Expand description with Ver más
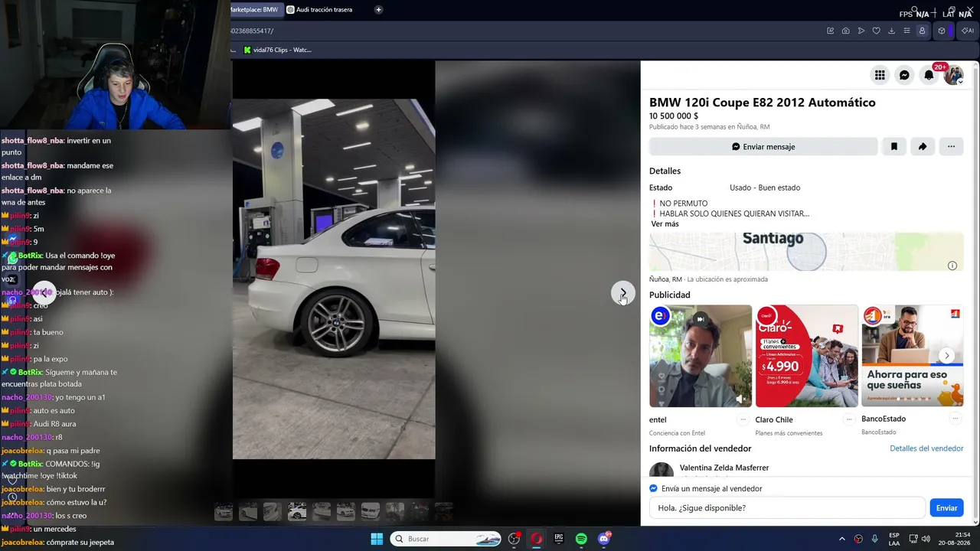Viewport: 980px width, 551px height. pyautogui.click(x=665, y=224)
